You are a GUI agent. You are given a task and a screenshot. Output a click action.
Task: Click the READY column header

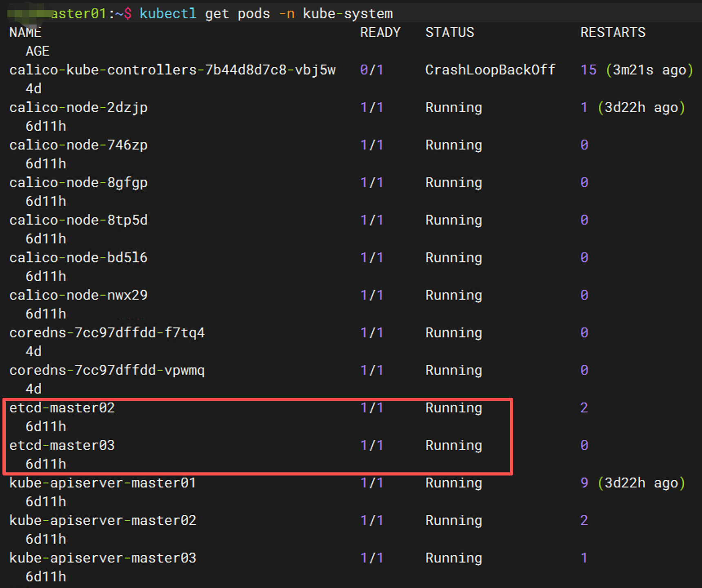pos(380,32)
